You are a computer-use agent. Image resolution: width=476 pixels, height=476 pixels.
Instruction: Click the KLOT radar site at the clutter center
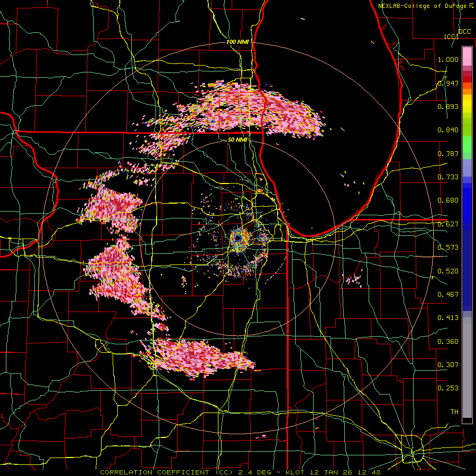click(x=238, y=238)
